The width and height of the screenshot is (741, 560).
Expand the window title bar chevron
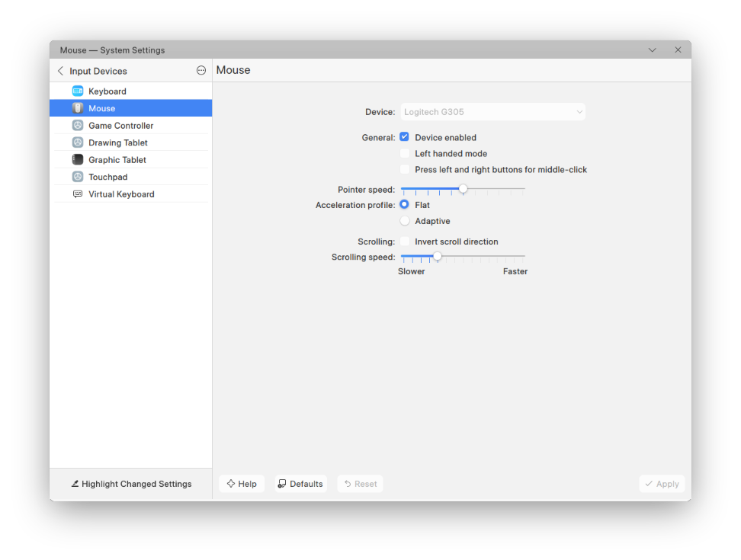pos(652,50)
